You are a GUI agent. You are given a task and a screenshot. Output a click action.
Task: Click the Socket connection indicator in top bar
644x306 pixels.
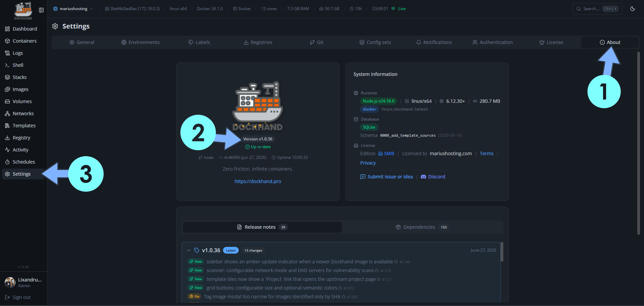click(x=242, y=9)
